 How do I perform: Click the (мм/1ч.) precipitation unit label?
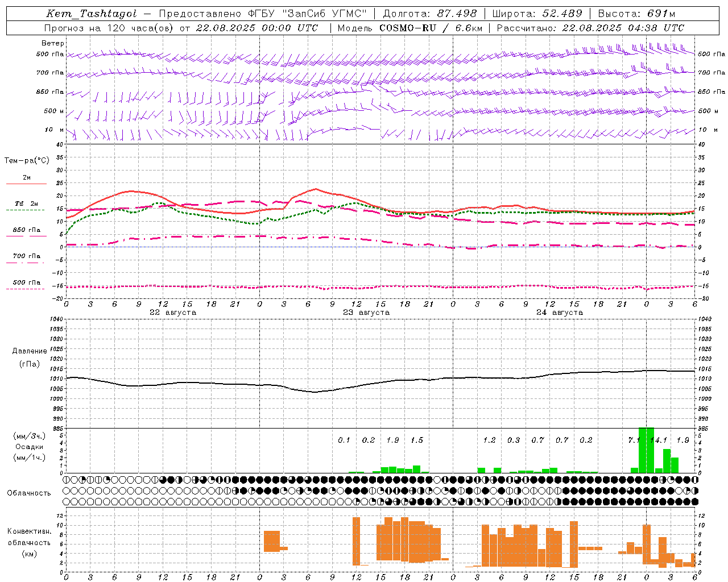[30, 458]
